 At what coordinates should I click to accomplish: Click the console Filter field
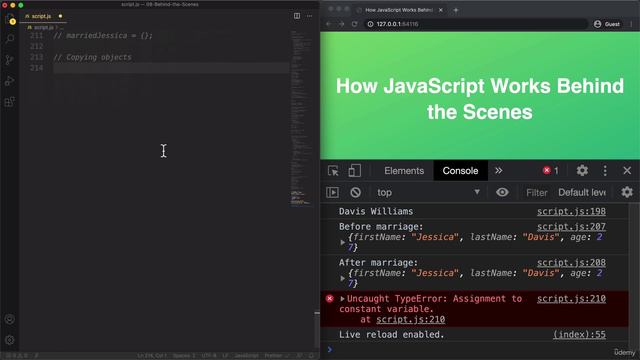coord(536,193)
